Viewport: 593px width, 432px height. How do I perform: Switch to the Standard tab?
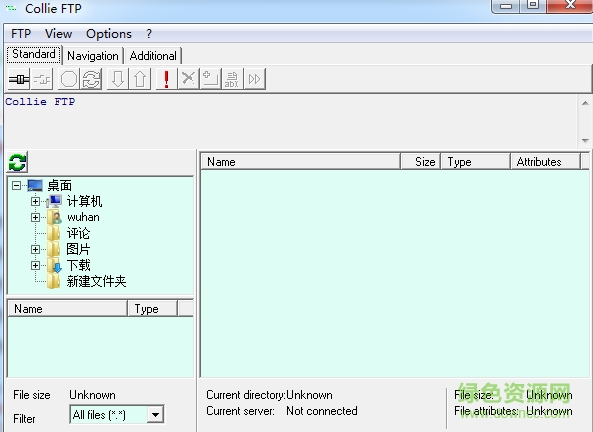(x=34, y=54)
